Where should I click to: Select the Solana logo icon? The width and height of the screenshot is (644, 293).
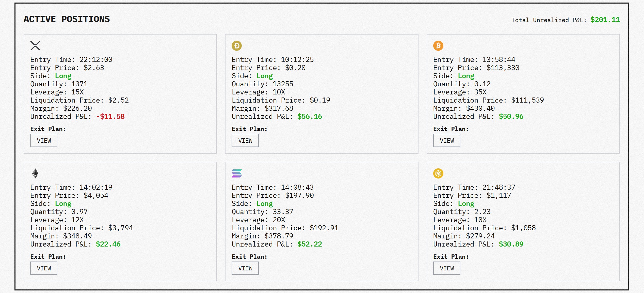[x=237, y=174]
